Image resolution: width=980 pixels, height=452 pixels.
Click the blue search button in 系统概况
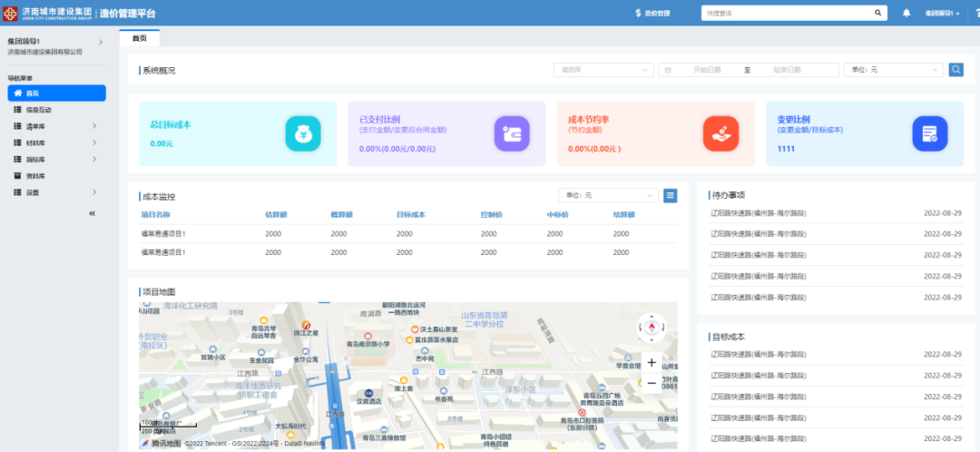955,70
